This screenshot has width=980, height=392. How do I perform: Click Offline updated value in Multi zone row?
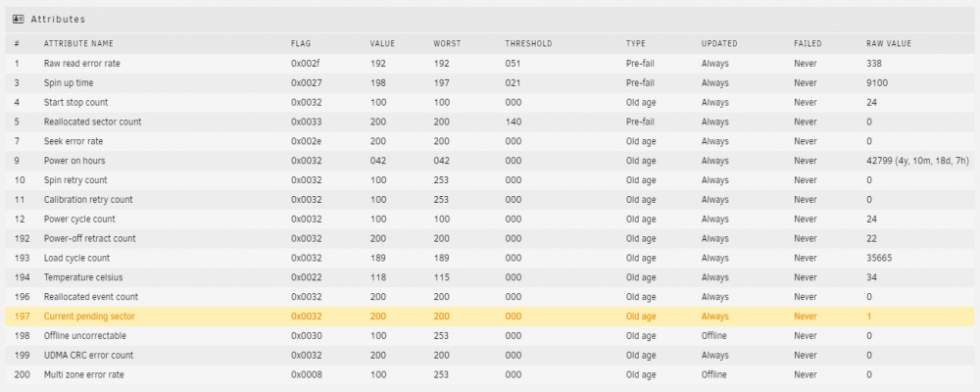(x=713, y=374)
